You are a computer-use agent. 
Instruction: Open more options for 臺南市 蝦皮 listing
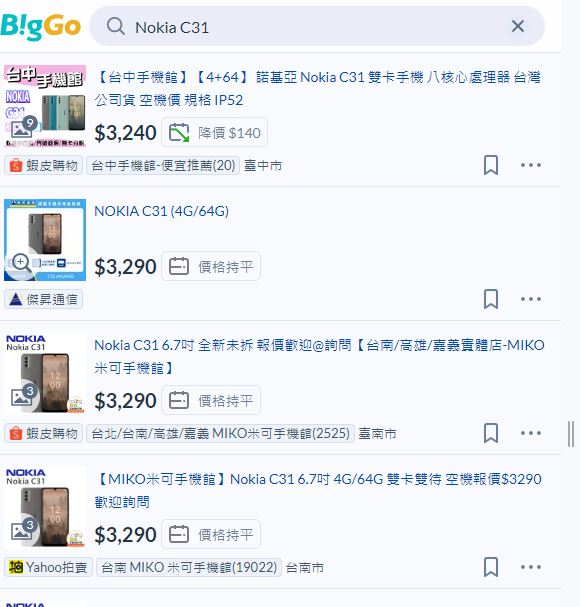tap(530, 433)
